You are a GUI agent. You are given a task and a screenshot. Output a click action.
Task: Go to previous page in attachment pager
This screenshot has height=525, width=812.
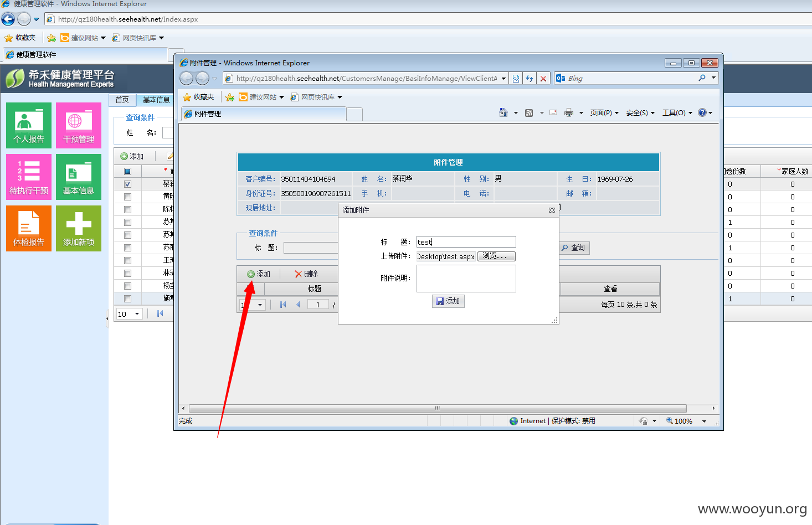point(298,305)
